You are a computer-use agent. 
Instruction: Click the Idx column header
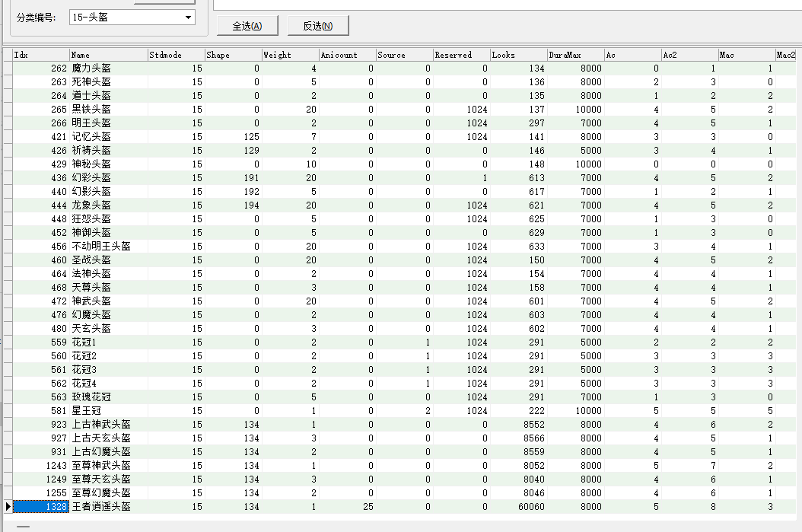tap(40, 55)
